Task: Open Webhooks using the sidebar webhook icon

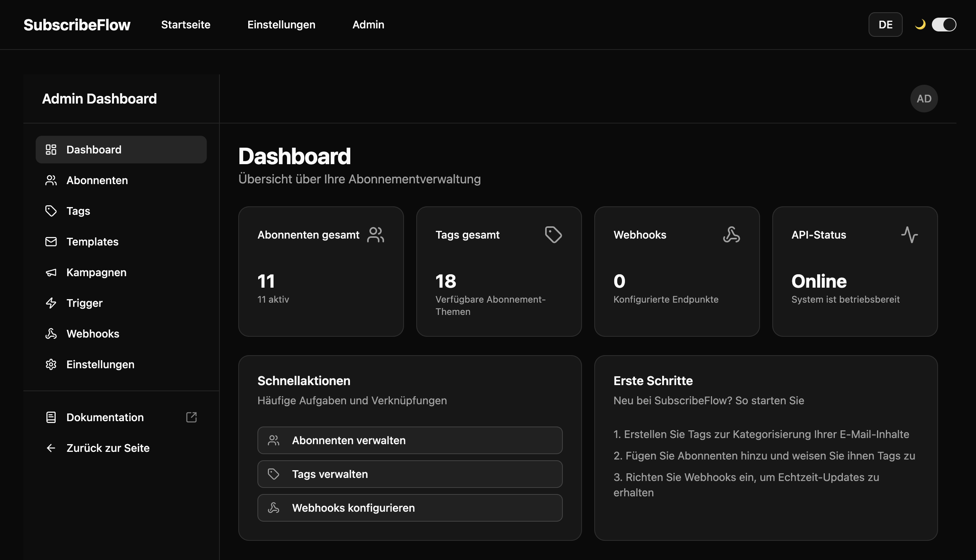Action: (51, 333)
